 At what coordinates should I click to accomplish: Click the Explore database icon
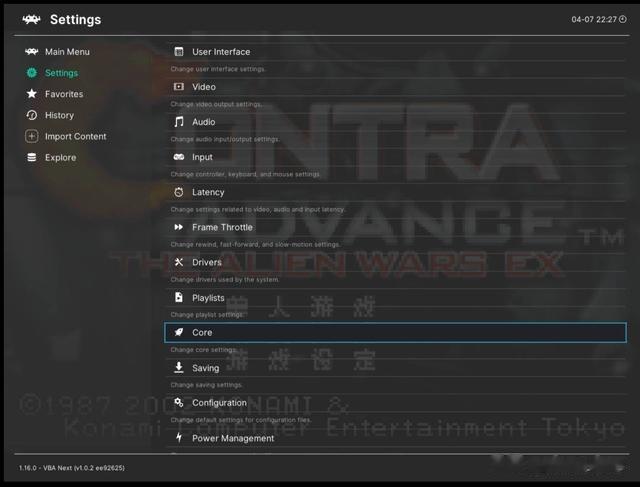point(31,158)
